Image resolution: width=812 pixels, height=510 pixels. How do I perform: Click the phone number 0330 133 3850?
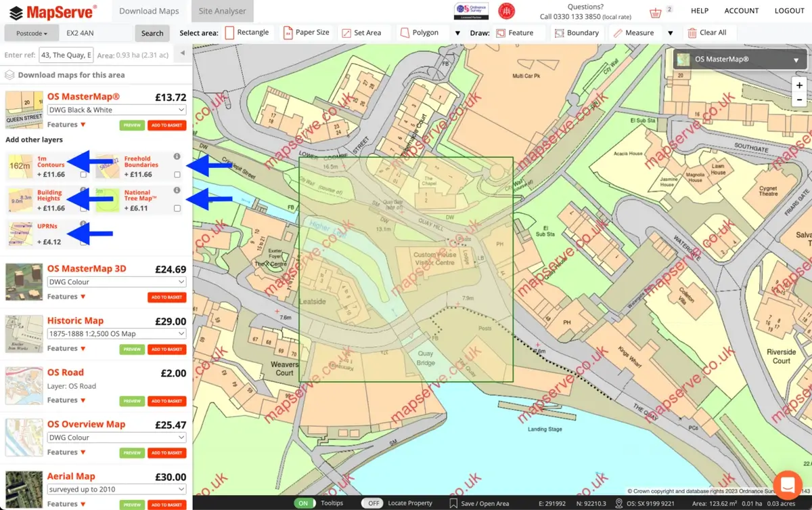[x=577, y=16]
